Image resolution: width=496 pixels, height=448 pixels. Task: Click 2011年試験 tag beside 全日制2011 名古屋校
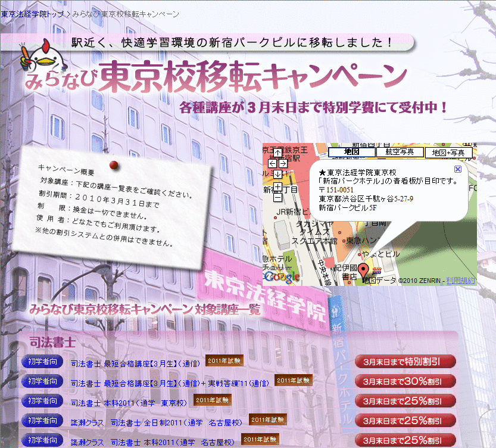[x=268, y=419]
